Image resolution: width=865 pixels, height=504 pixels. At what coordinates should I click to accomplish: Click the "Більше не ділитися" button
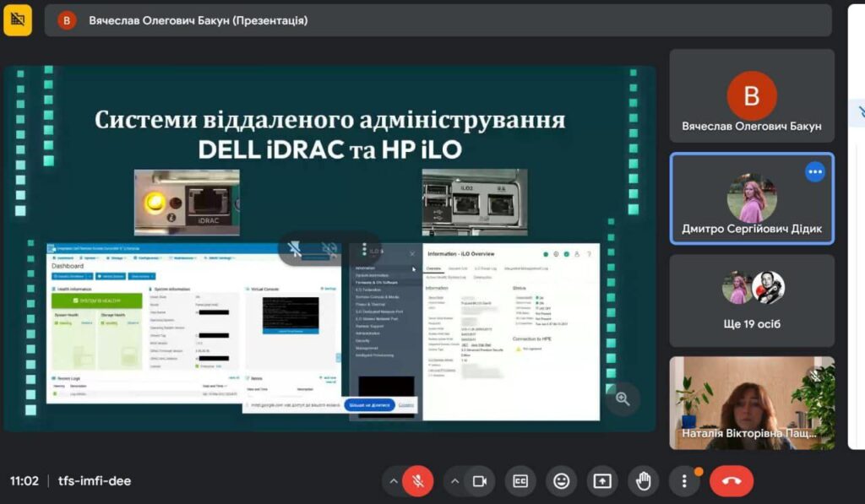click(369, 405)
